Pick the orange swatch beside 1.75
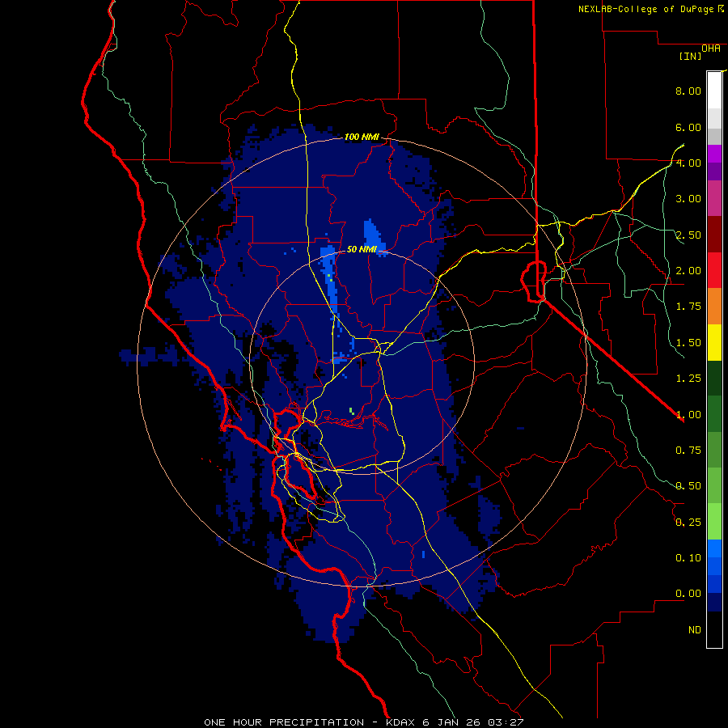 pos(714,307)
